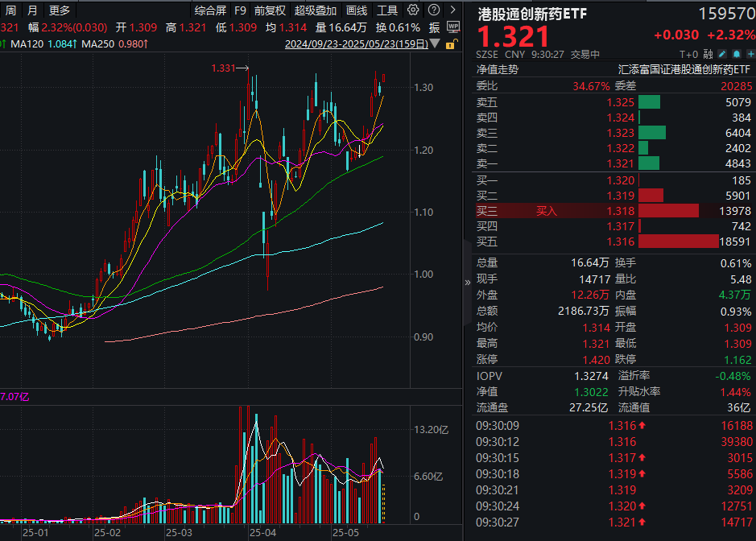
Task: Click the WP icon beside the stats row
Action: point(452,27)
